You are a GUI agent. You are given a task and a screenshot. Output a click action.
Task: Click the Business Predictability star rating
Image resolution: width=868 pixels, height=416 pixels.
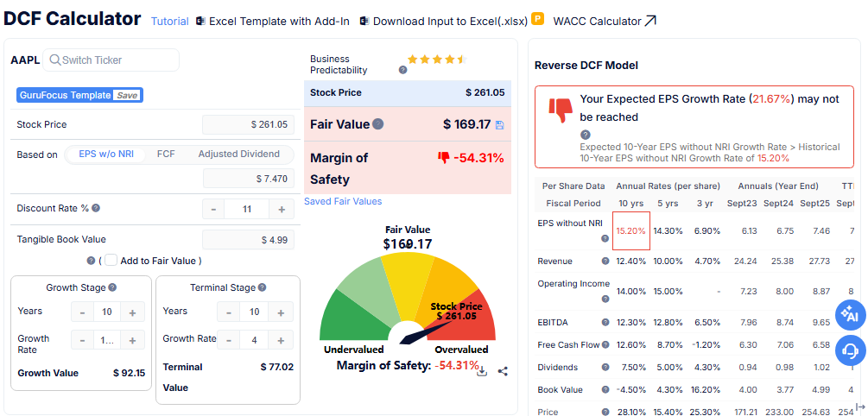click(x=437, y=60)
